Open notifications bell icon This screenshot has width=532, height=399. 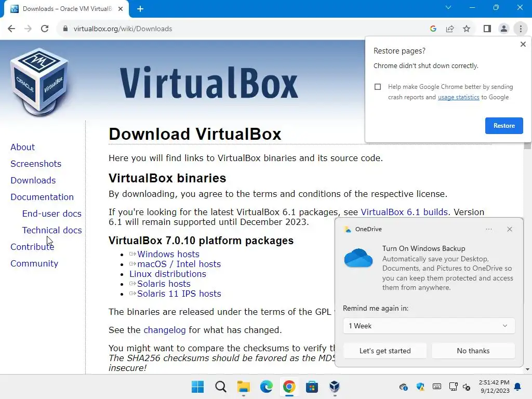(518, 387)
